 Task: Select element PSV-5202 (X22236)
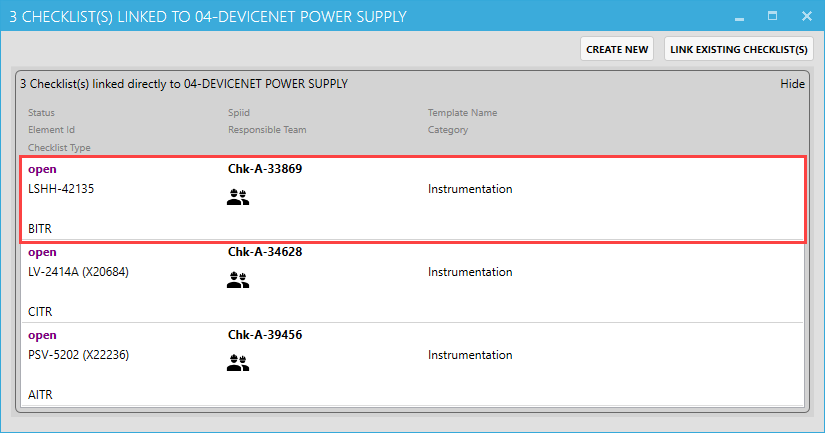79,355
